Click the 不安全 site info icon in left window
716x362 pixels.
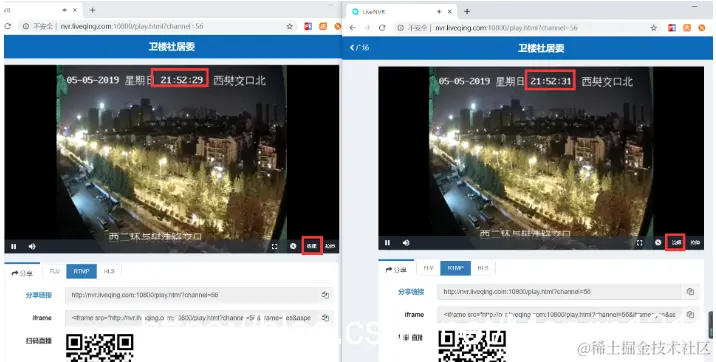pos(26,26)
